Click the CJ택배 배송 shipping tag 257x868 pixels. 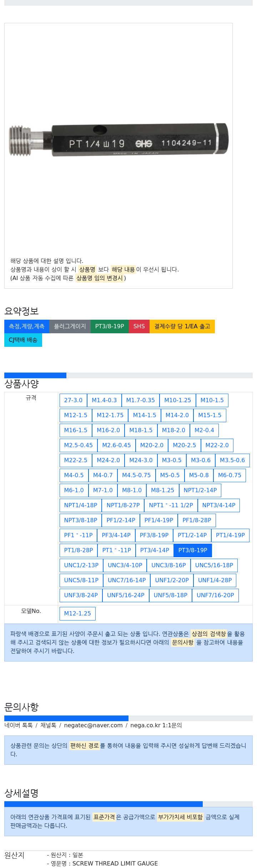pyautogui.click(x=23, y=340)
